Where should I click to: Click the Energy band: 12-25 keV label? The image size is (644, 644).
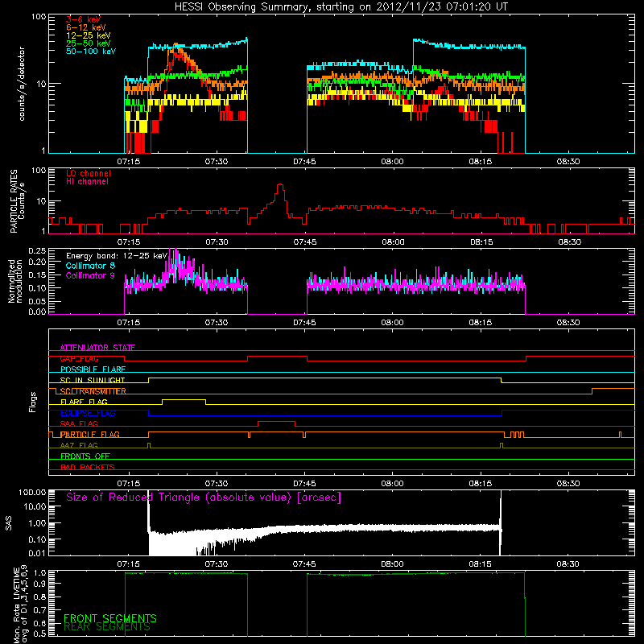(x=117, y=256)
